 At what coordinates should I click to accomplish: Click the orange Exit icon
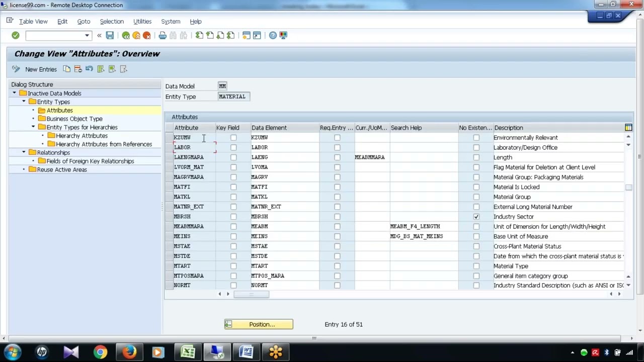(136, 35)
